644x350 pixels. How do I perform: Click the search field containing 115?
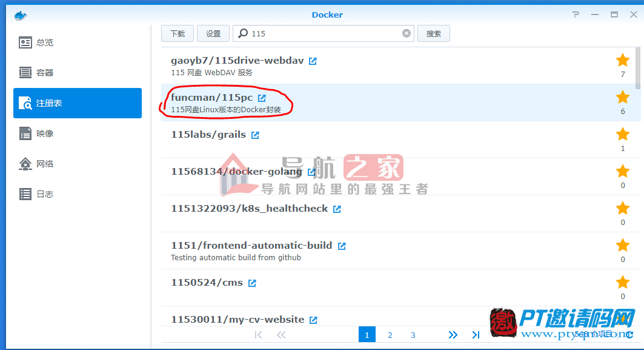click(324, 33)
